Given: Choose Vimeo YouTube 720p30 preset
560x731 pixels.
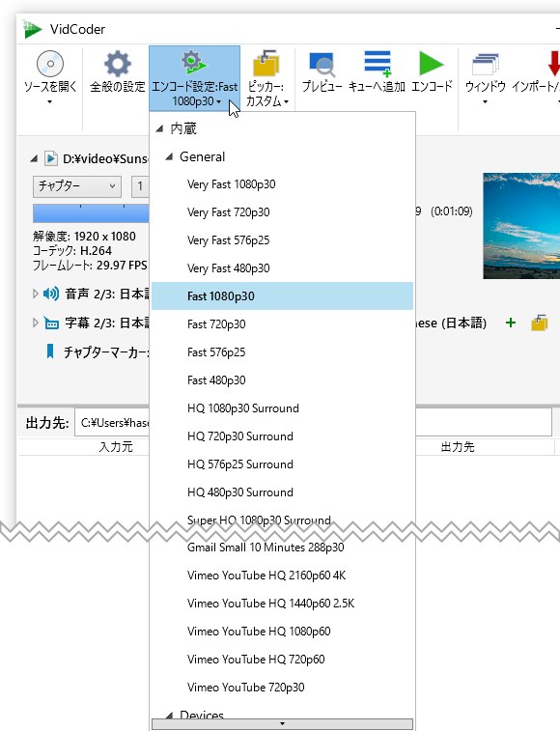Looking at the screenshot, I should pyautogui.click(x=282, y=687).
